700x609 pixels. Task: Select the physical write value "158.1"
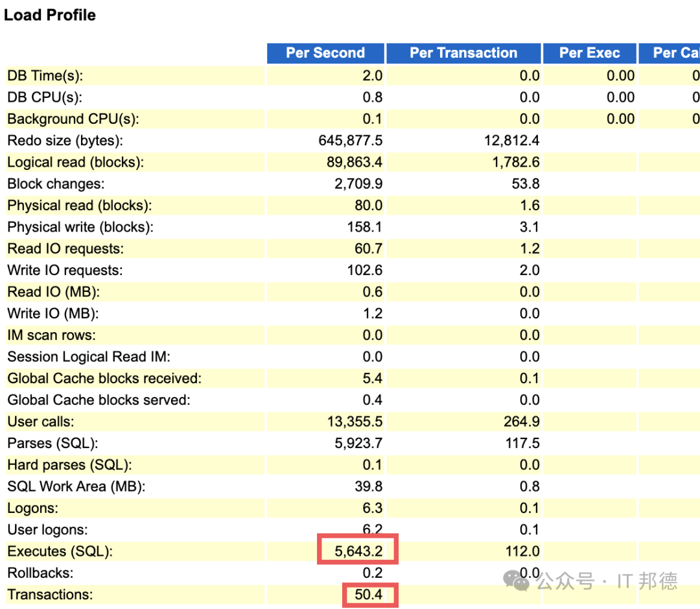(x=364, y=228)
